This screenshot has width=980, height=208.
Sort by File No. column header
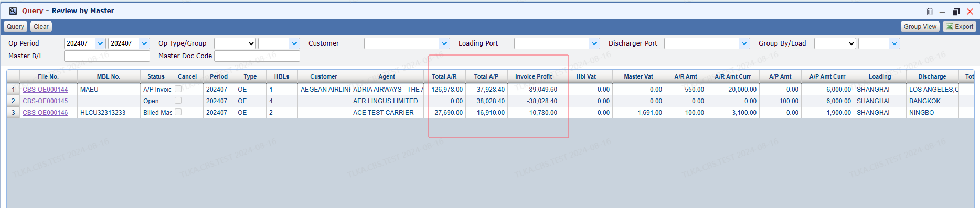pyautogui.click(x=48, y=76)
